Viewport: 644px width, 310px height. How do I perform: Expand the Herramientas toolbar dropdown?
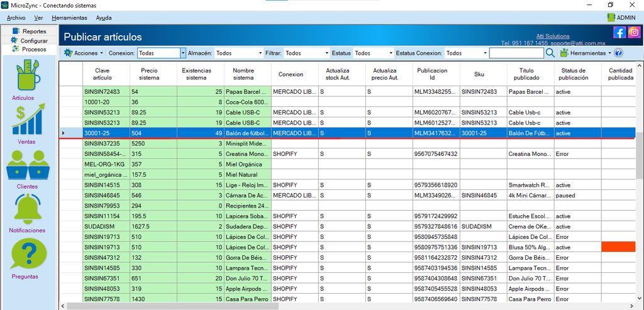pyautogui.click(x=609, y=53)
